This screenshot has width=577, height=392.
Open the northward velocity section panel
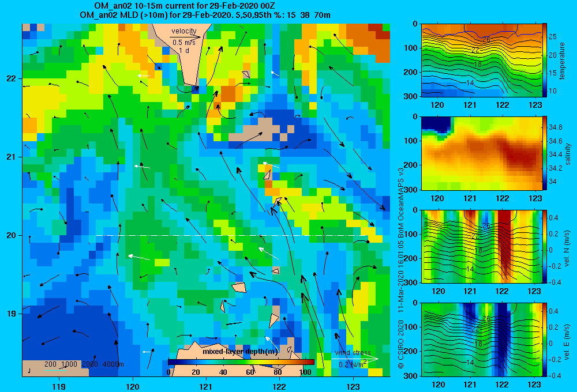[x=481, y=246]
